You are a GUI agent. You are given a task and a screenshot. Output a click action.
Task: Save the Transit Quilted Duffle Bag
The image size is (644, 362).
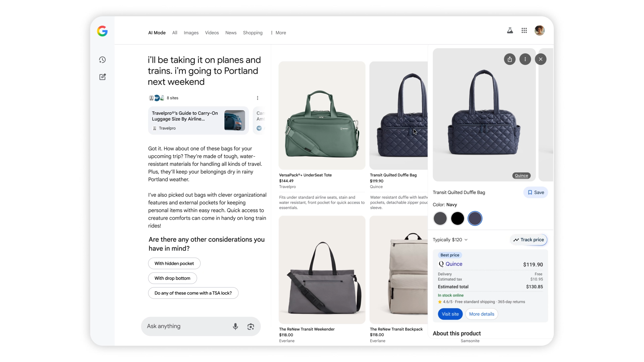tap(536, 192)
